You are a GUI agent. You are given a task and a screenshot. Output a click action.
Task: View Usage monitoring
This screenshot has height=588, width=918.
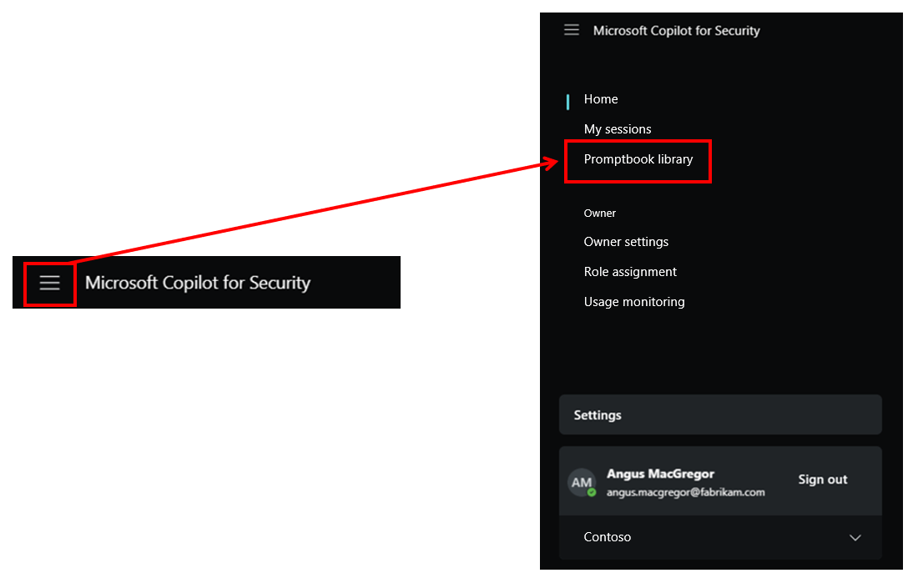634,302
